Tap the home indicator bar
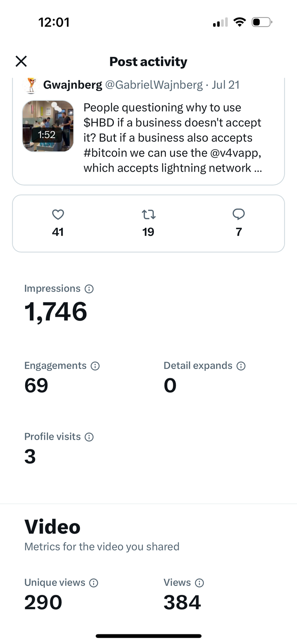The image size is (297, 644). pyautogui.click(x=148, y=636)
